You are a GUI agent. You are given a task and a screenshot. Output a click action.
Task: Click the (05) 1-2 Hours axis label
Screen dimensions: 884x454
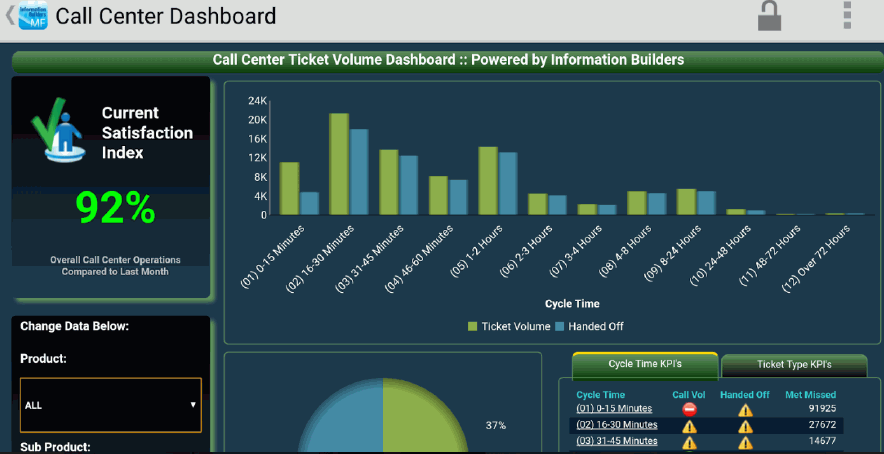point(476,251)
